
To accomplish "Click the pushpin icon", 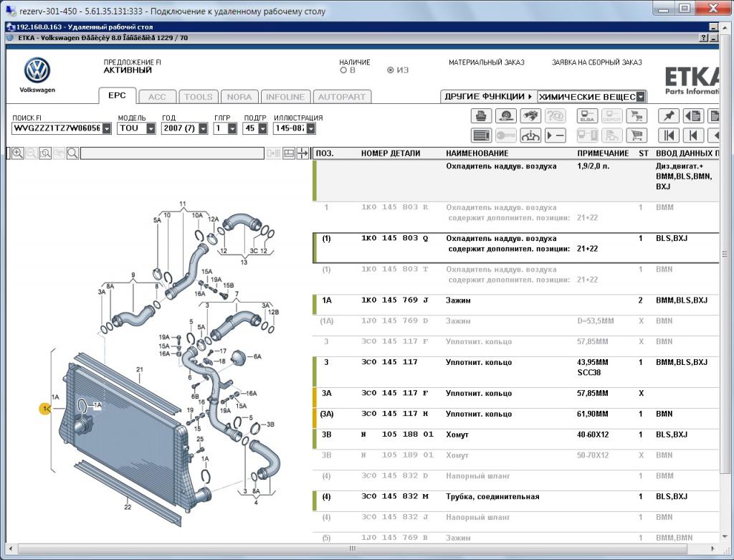I will (x=669, y=116).
